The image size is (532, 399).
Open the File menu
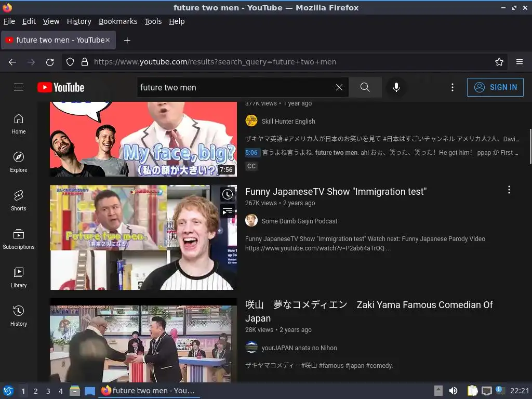pyautogui.click(x=9, y=21)
